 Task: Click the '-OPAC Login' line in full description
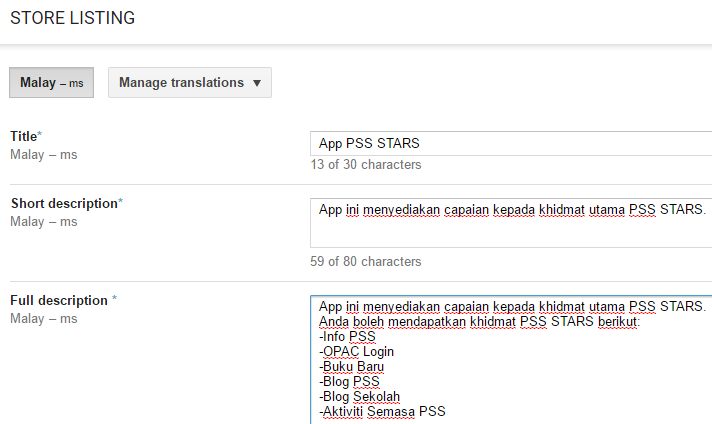pos(356,351)
